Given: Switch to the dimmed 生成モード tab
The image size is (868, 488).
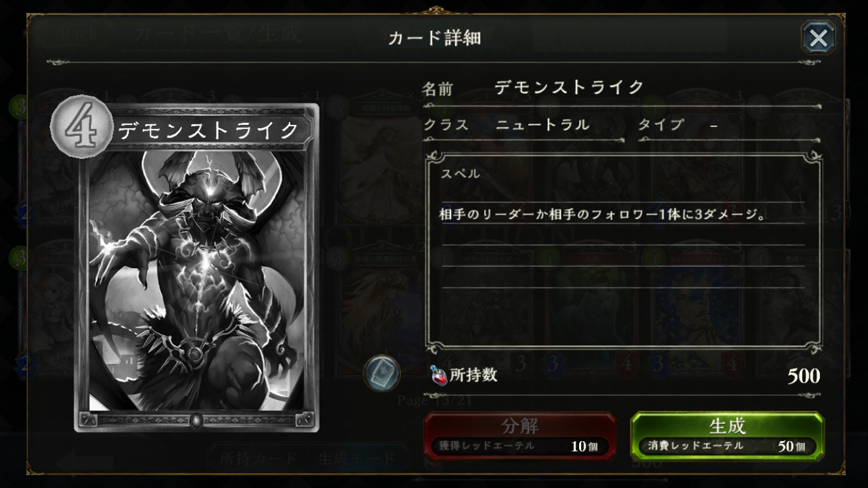Looking at the screenshot, I should pyautogui.click(x=357, y=457).
